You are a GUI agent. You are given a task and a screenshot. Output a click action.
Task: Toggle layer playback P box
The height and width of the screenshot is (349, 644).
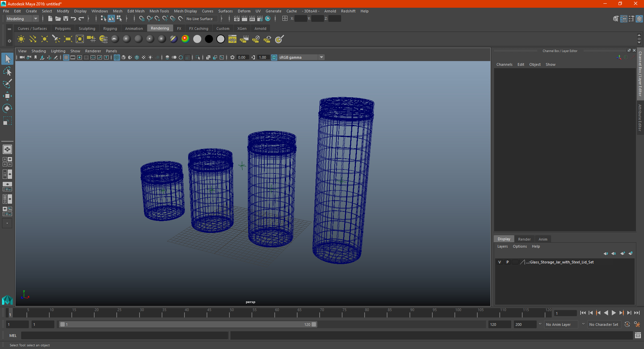point(507,262)
